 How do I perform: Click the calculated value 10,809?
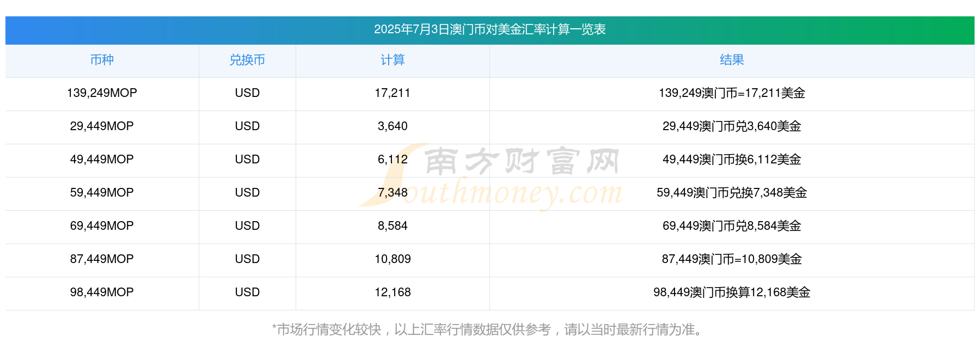click(x=393, y=259)
